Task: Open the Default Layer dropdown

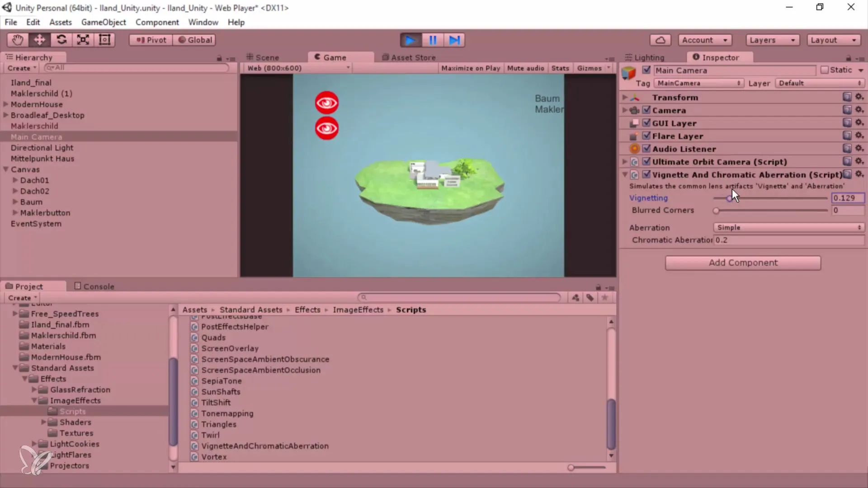Action: pyautogui.click(x=820, y=83)
